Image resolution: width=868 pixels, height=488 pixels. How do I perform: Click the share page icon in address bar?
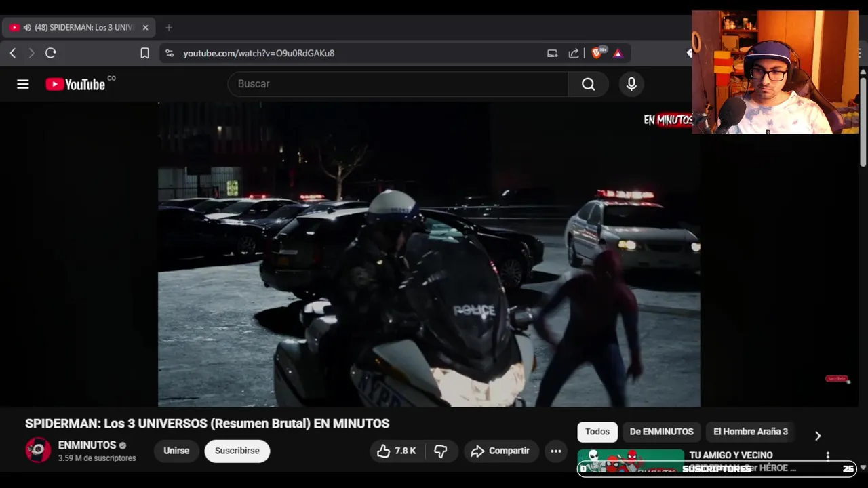point(574,53)
